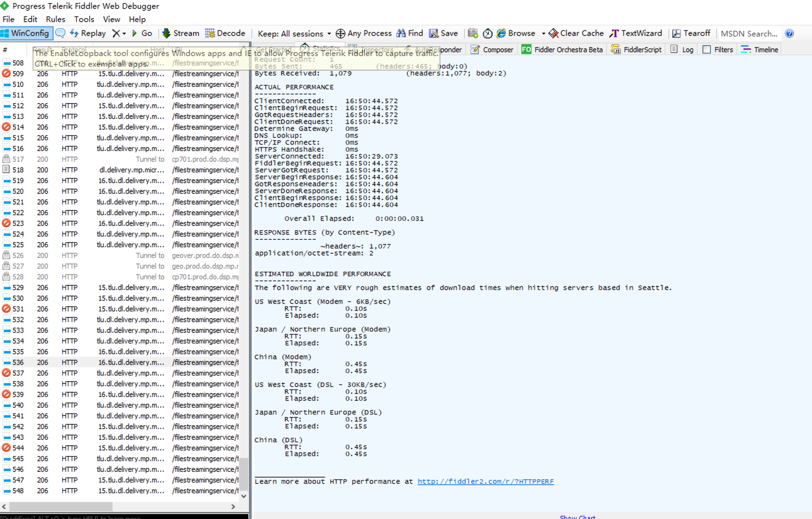
Task: Click the timer stopwatch icon
Action: pos(487,33)
